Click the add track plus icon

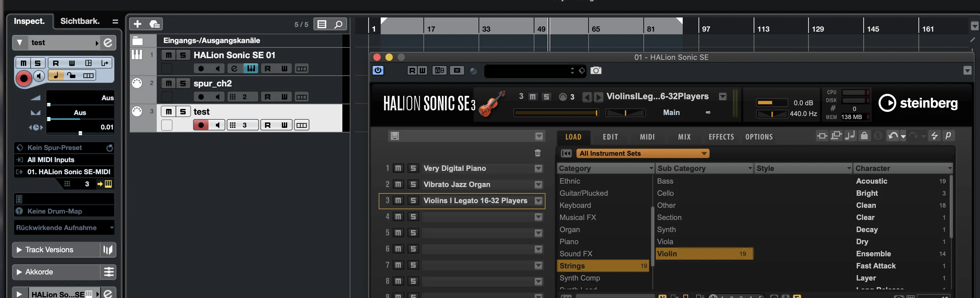[137, 24]
